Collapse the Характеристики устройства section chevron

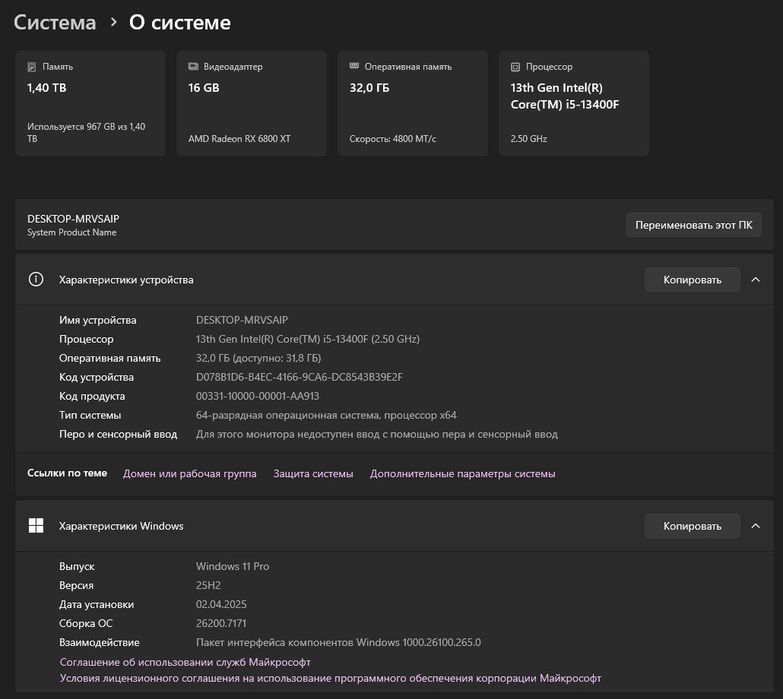pos(755,280)
